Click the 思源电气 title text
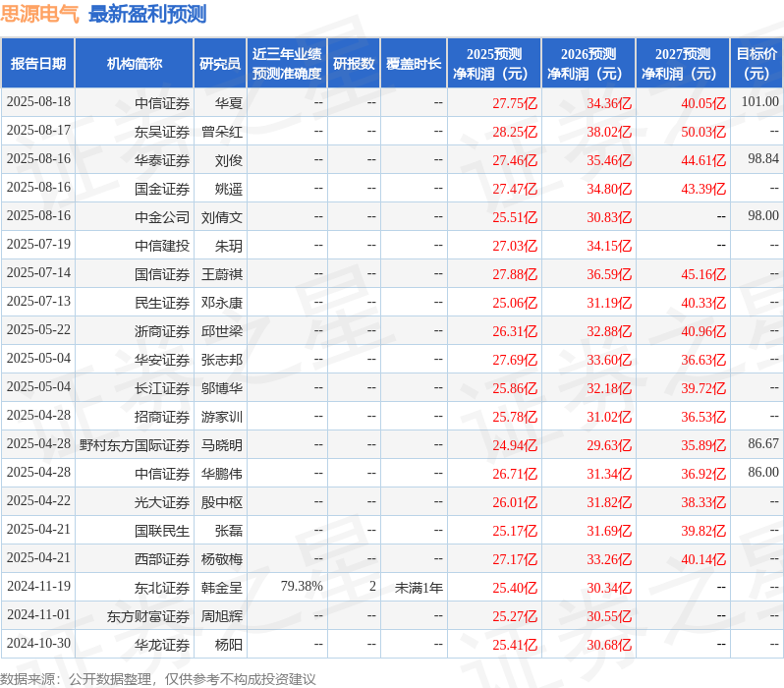784x688 pixels. tap(39, 14)
